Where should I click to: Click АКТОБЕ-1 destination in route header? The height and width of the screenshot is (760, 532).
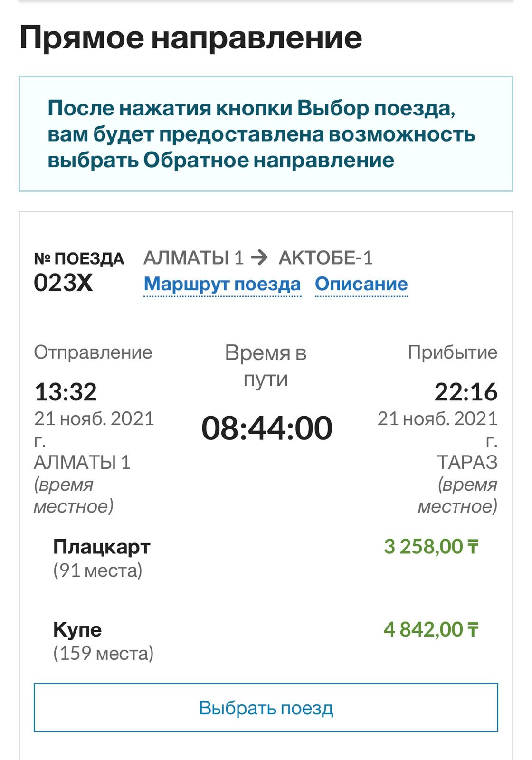click(x=325, y=258)
